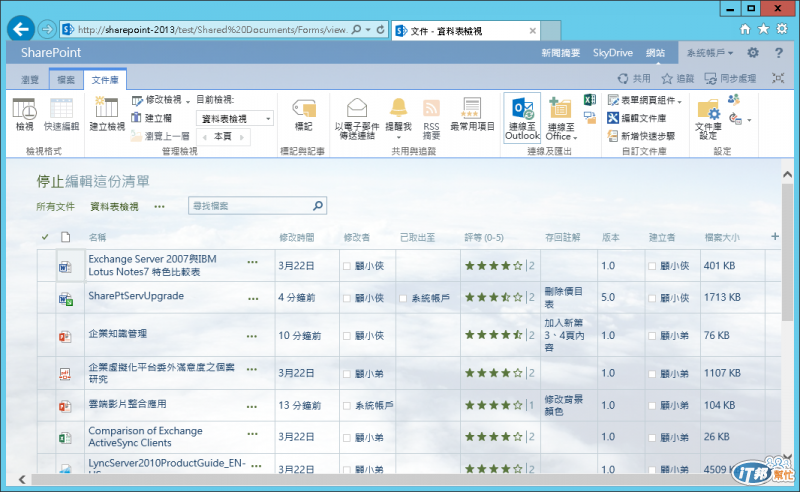Screen dimensions: 800x492
Task: Open the 目前檢視 資料表檢視 dropdown
Action: [235, 118]
